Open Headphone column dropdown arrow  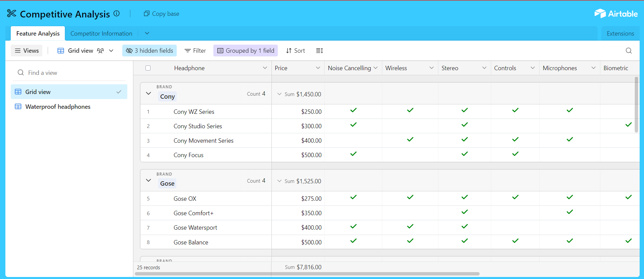coord(265,68)
